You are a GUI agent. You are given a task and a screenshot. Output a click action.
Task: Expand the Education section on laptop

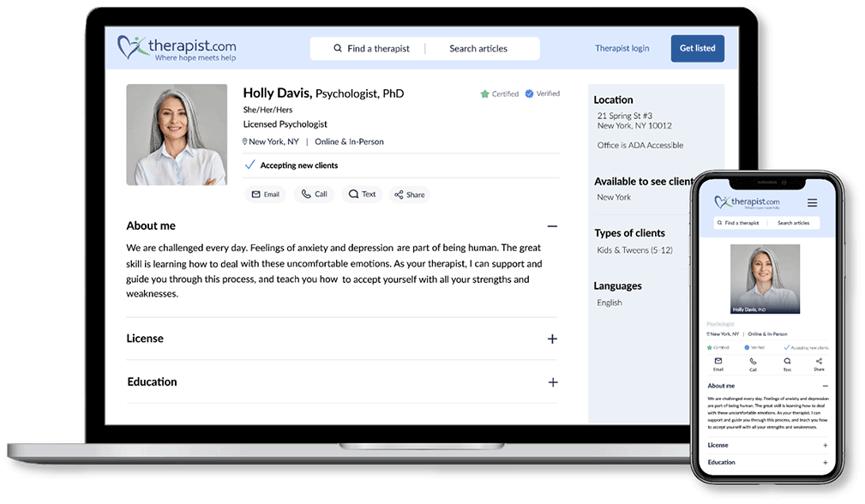[552, 382]
